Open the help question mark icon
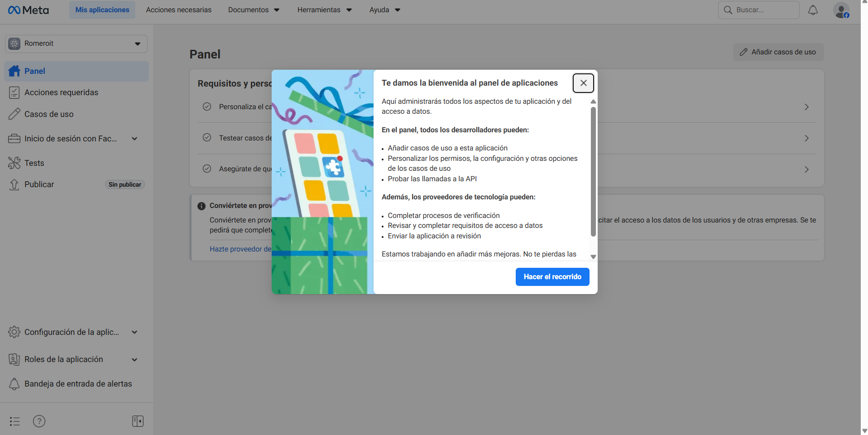 pos(39,421)
